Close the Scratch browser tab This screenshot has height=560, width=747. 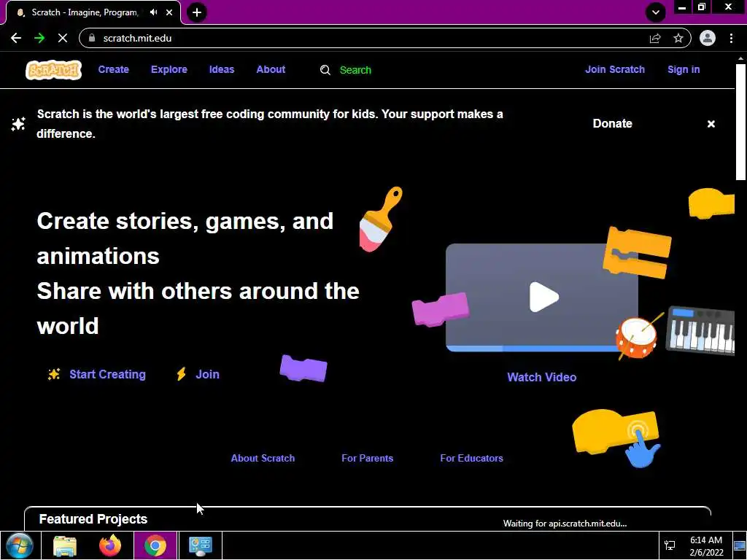click(169, 12)
